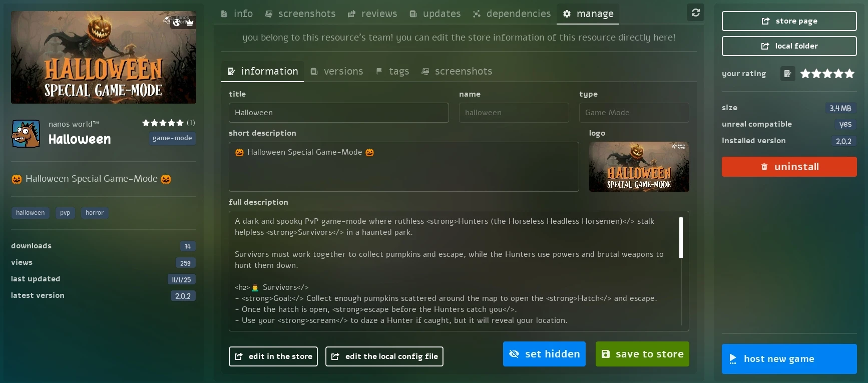Screen dimensions: 868x383
Task: Open the local folder
Action: 789,46
